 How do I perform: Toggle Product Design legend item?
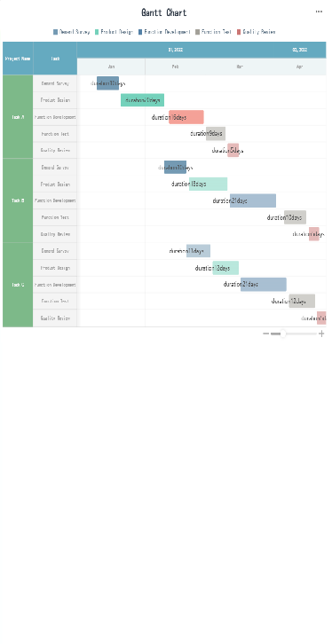click(114, 32)
